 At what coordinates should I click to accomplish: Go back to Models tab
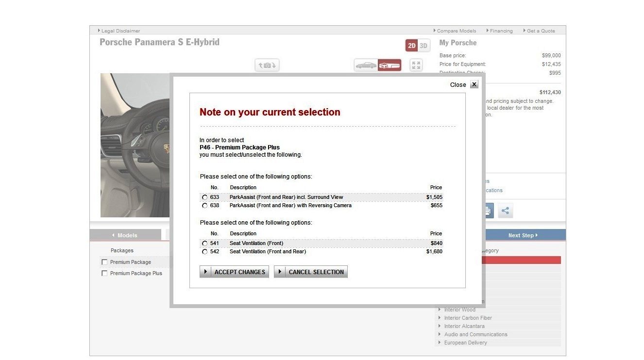pyautogui.click(x=125, y=235)
